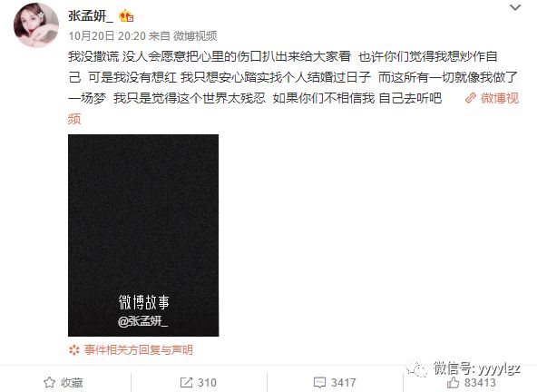Play the black video thumbnail
This screenshot has width=537, height=392.
tap(143, 235)
